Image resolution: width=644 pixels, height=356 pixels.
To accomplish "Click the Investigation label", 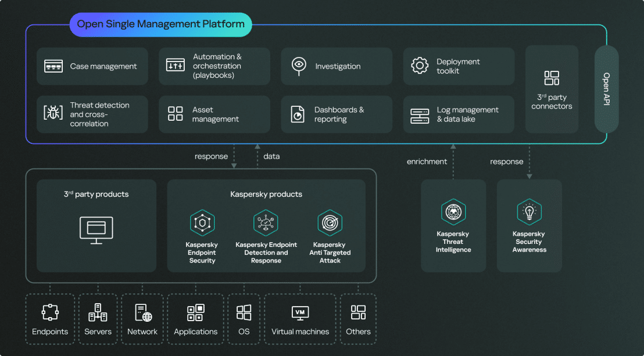I will click(338, 66).
